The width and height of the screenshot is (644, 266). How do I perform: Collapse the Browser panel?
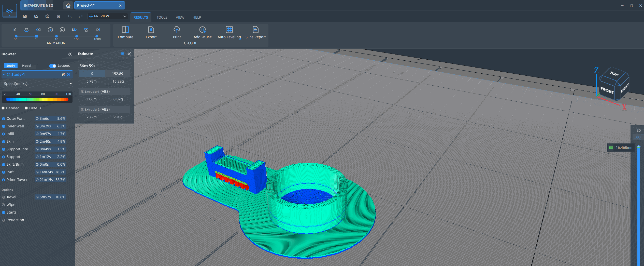(70, 54)
